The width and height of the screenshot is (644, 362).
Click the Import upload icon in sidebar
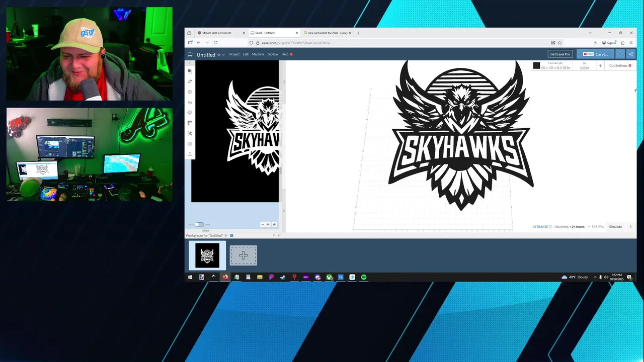(190, 154)
